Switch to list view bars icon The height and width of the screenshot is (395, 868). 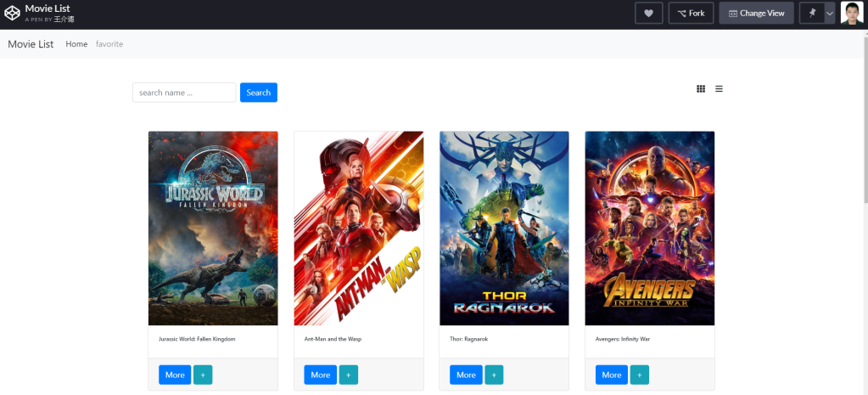pos(719,88)
